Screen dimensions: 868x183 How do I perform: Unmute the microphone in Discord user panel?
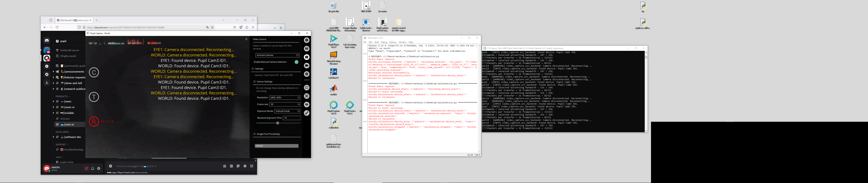(86, 168)
